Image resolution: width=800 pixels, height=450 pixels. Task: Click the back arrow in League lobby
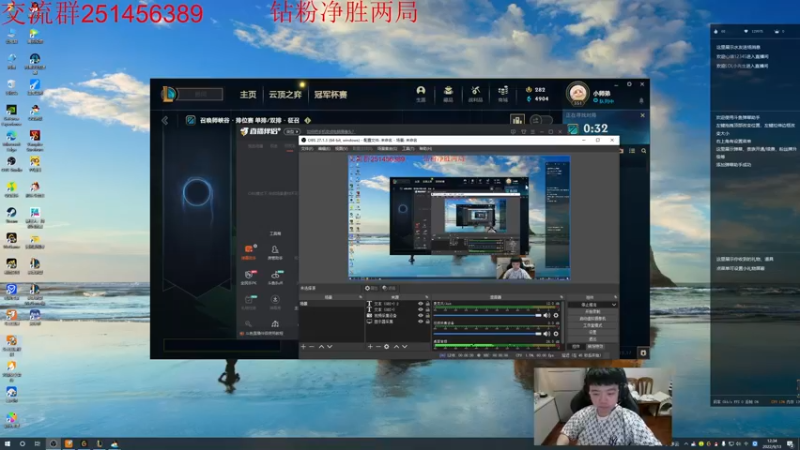click(165, 120)
